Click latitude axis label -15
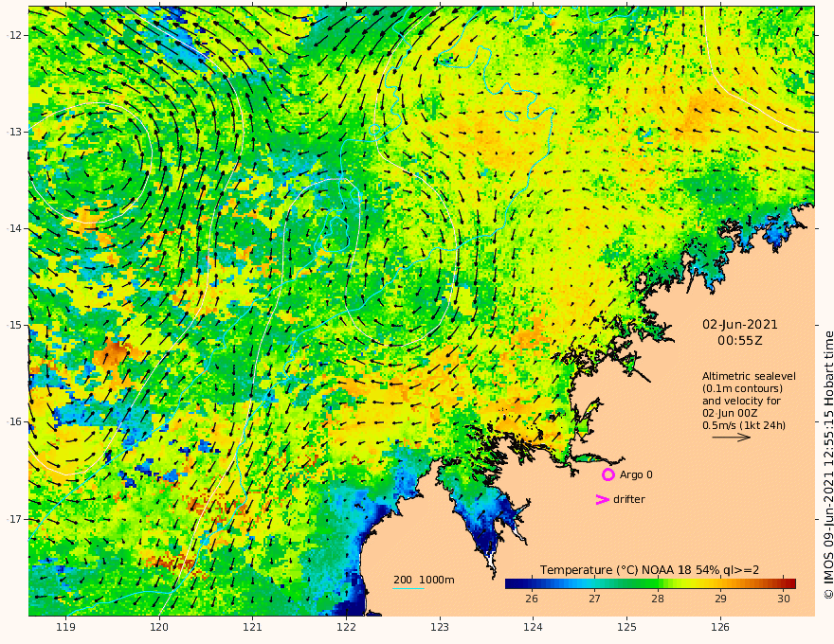The height and width of the screenshot is (644, 834). 13,325
